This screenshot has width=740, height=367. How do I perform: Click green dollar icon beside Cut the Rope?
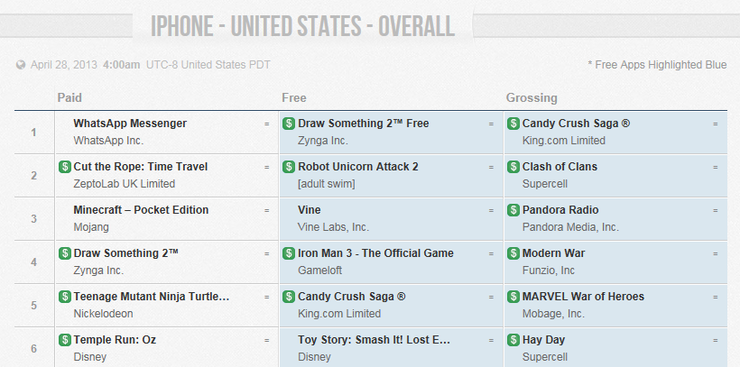[x=65, y=167]
